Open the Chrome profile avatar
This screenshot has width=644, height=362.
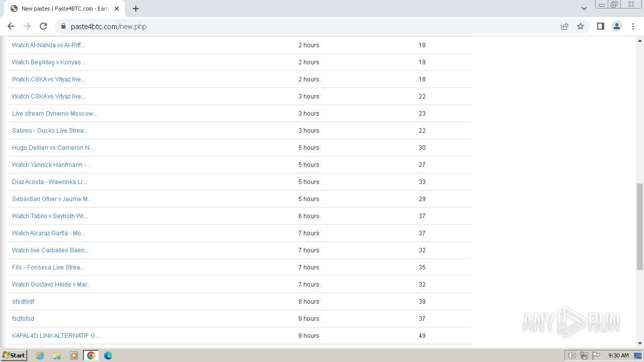pyautogui.click(x=617, y=26)
